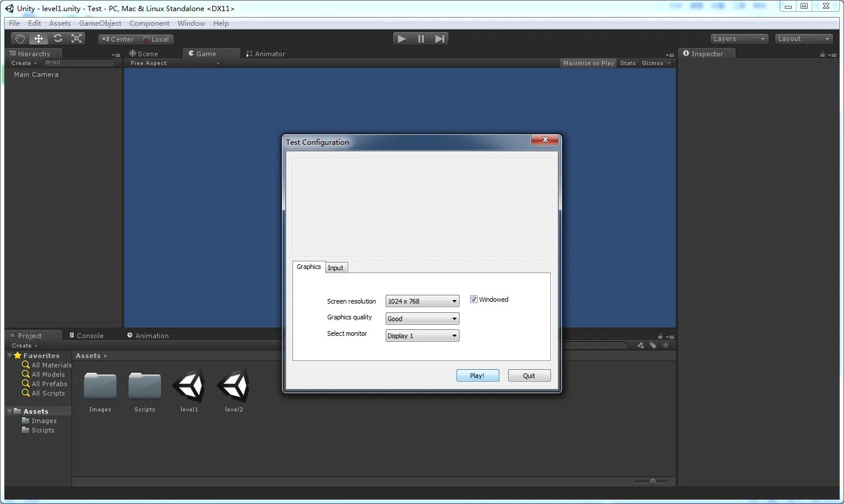Toggle the Windowed checkbox
The image size is (844, 504).
coord(474,299)
